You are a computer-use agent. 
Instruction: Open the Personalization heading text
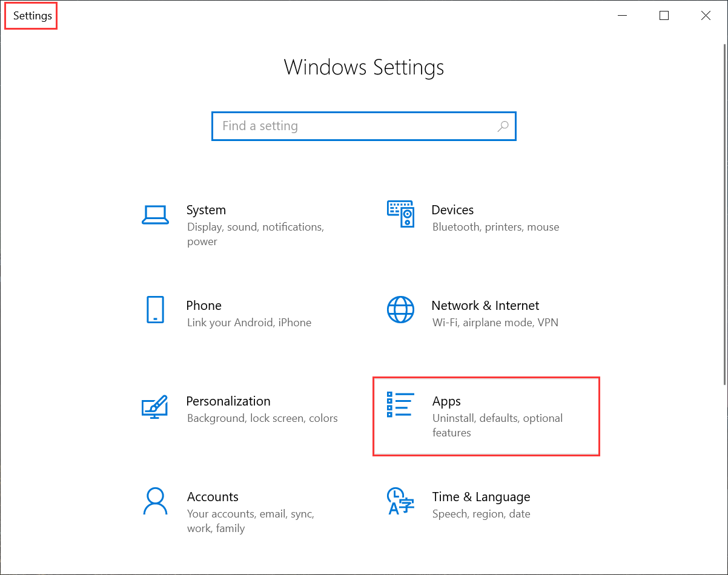228,401
